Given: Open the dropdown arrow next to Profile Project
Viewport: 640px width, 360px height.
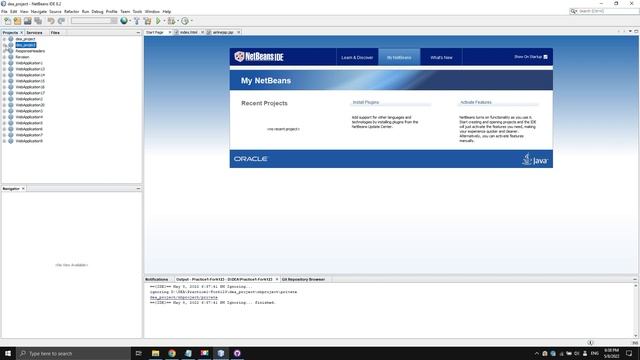Looking at the screenshot, I should [191, 21].
